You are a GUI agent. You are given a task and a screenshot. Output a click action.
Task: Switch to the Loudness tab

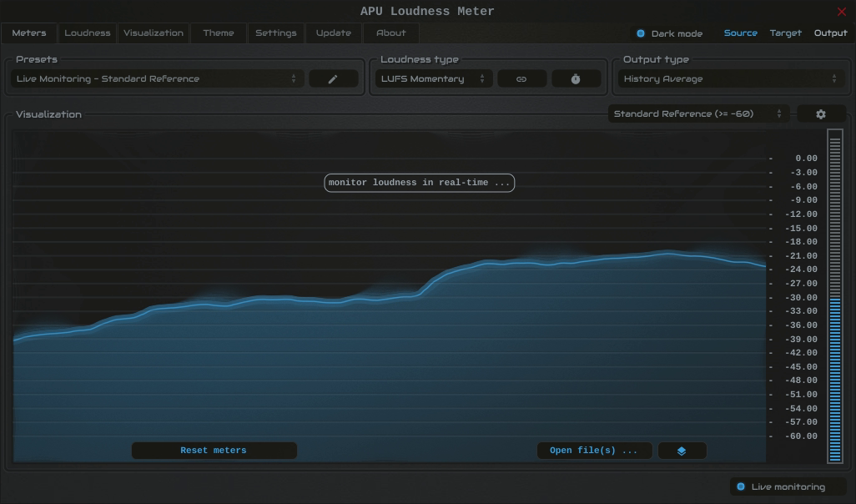click(88, 33)
